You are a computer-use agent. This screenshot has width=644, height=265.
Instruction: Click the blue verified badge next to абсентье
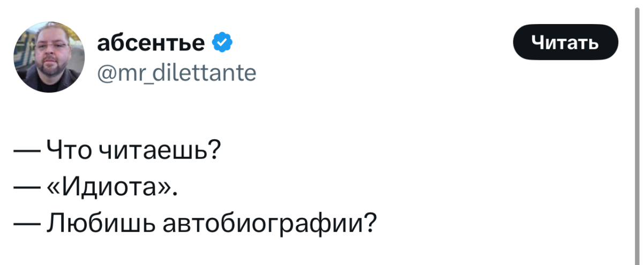222,41
